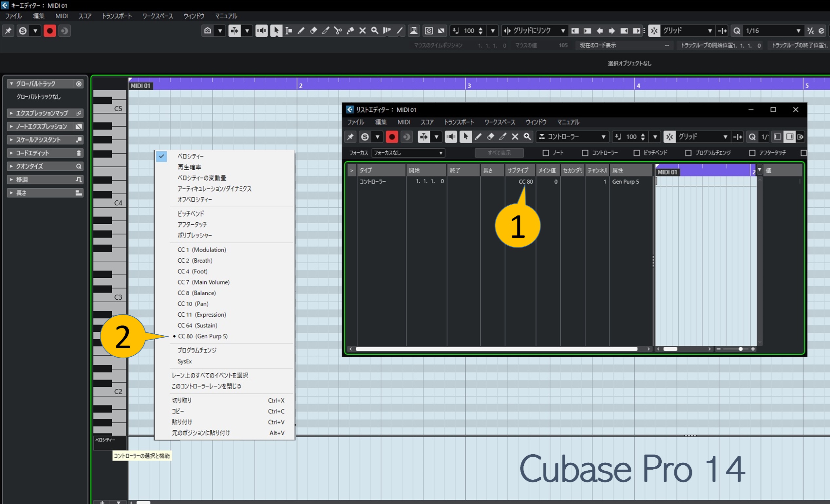830x504 pixels.
Task: Select Erase tool in List Editor toolbar
Action: pos(490,137)
